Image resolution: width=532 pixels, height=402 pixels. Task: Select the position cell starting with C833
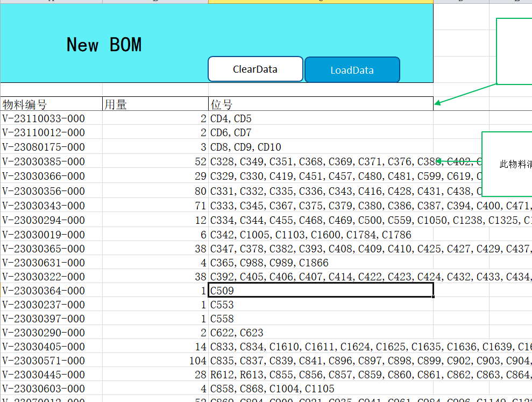click(321, 347)
